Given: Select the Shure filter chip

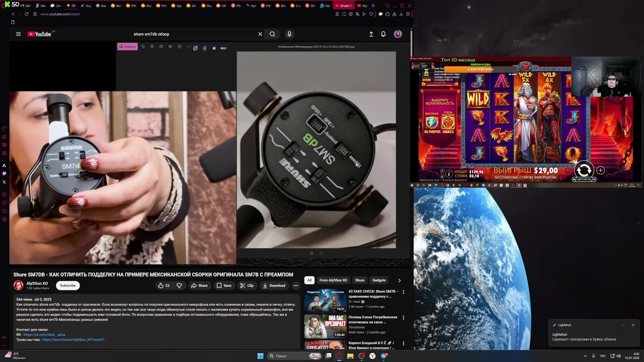Looking at the screenshot, I should (x=360, y=280).
